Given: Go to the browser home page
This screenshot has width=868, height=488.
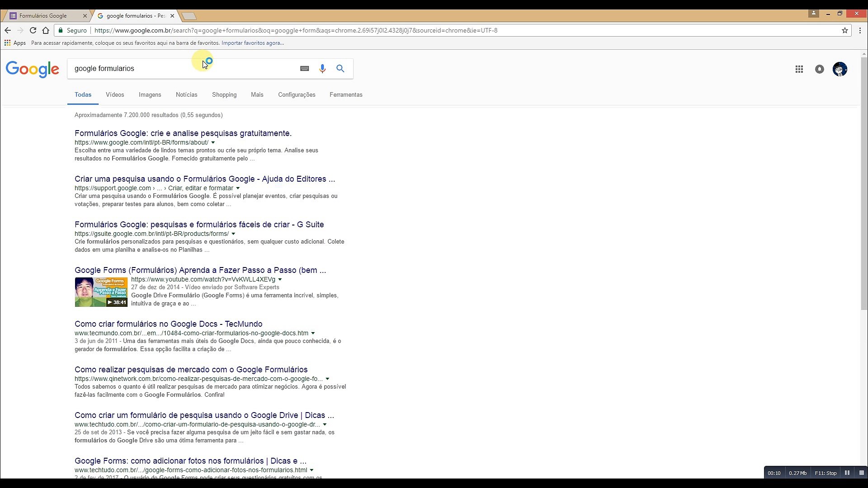Looking at the screenshot, I should (x=46, y=30).
